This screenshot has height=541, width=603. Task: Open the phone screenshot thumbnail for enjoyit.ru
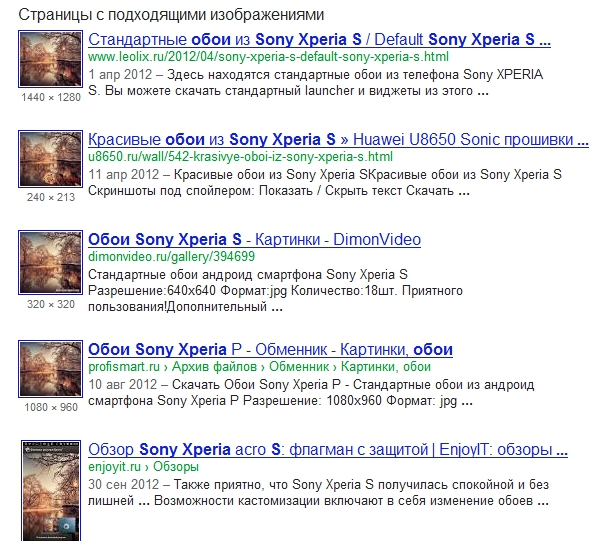coord(51,491)
